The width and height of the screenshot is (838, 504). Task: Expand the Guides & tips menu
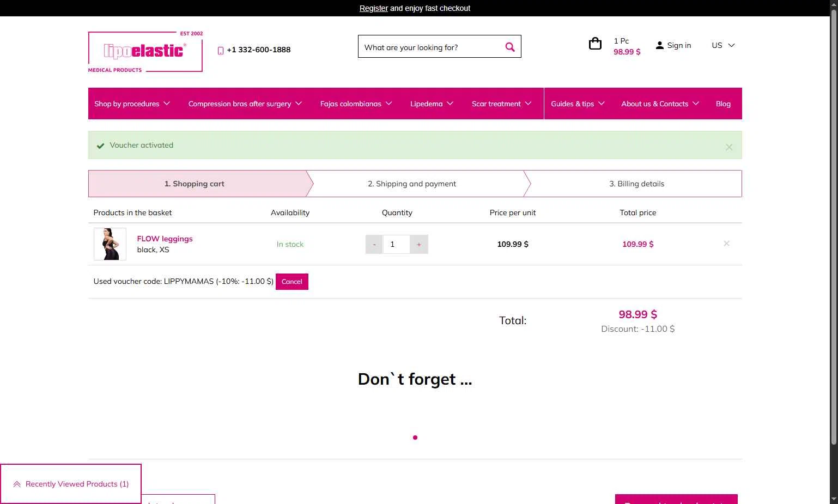[578, 104]
